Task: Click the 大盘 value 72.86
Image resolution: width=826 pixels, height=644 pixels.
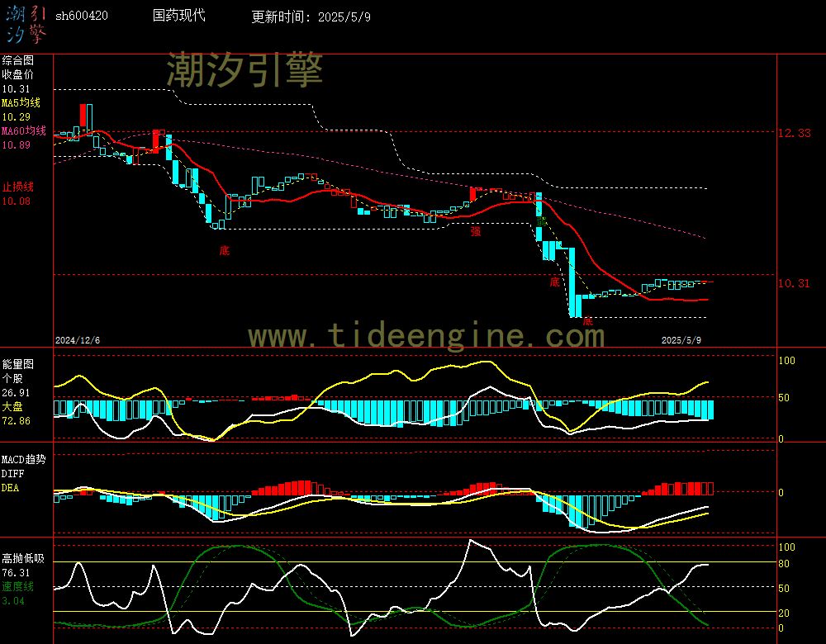Action: click(x=16, y=421)
